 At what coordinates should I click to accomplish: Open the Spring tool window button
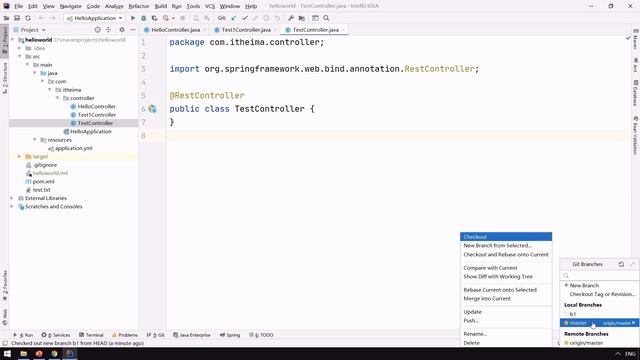pos(230,335)
